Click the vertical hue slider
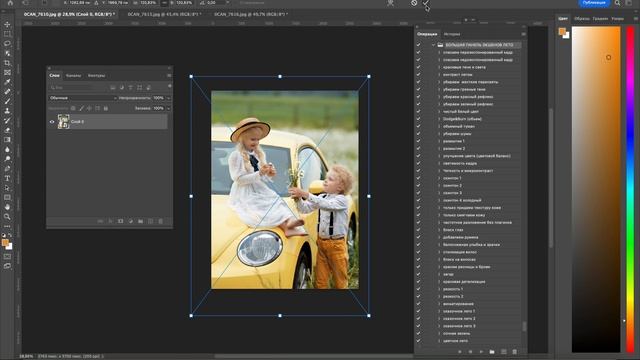Viewport: 640px width, 360px height. [631, 189]
